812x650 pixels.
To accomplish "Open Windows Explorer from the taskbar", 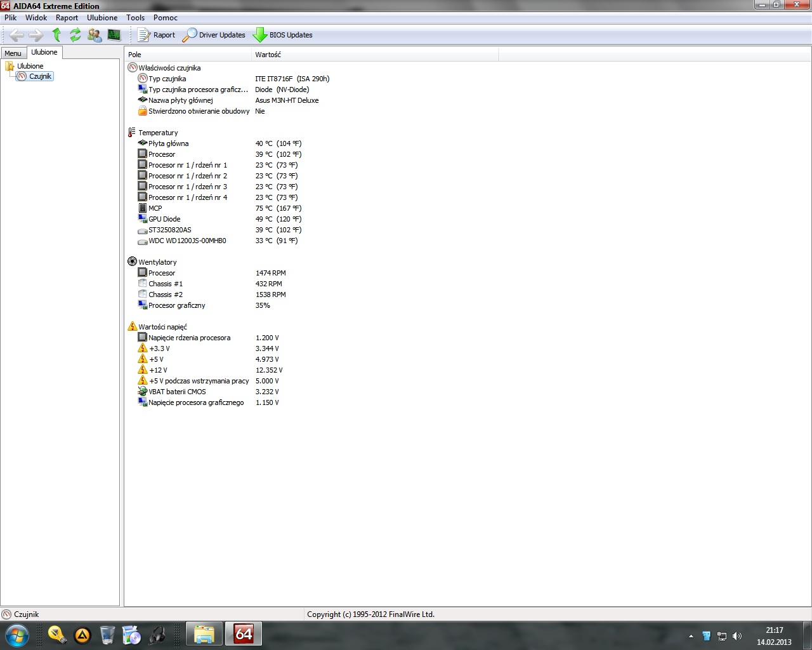I will click(204, 635).
